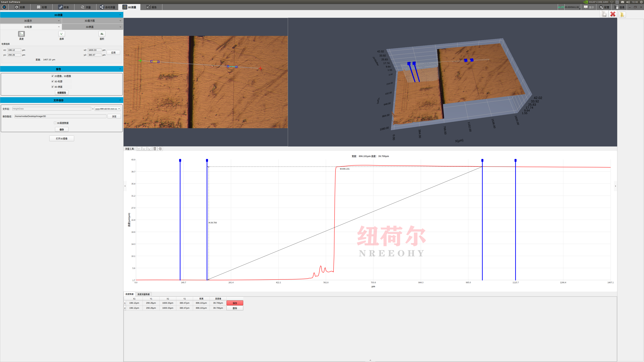
Task: Toggle the 2D图像, 3D图像 checkbox
Action: coord(52,76)
